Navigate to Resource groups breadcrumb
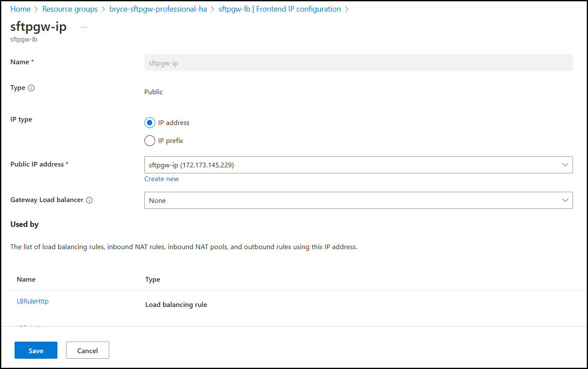The height and width of the screenshot is (369, 588). (70, 9)
